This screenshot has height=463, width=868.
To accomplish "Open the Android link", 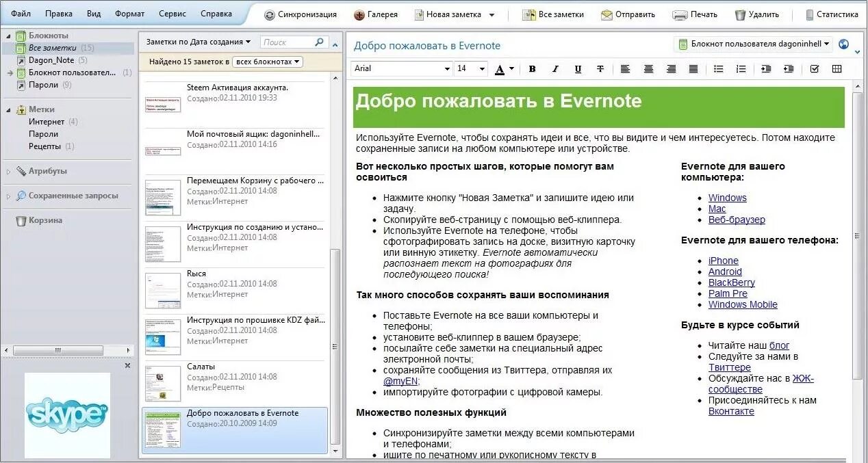I will 725,272.
